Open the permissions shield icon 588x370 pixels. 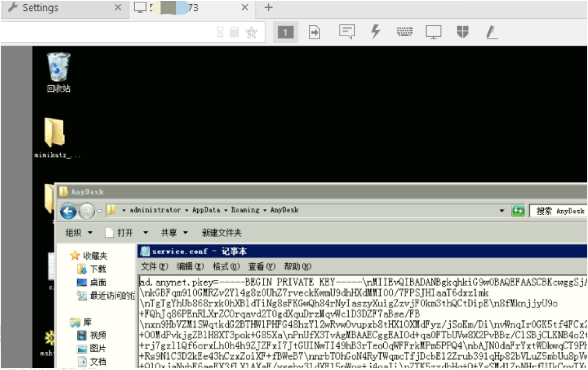[x=463, y=32]
